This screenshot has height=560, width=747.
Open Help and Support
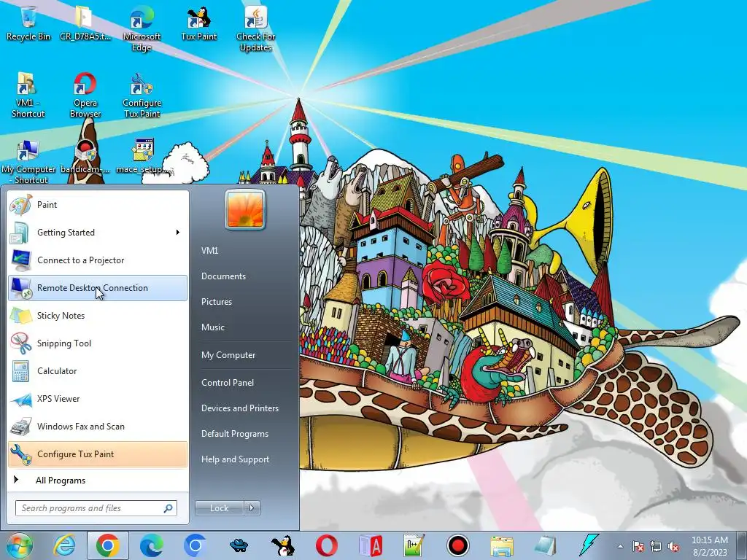pyautogui.click(x=235, y=459)
